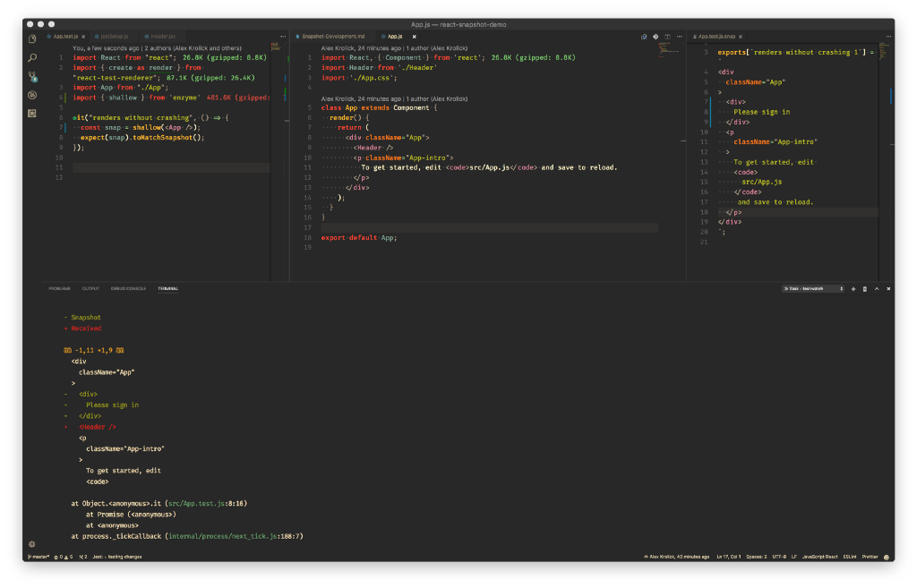Screen dimensions: 917x588
Task: Add a new terminal with plus icon
Action: coord(853,289)
